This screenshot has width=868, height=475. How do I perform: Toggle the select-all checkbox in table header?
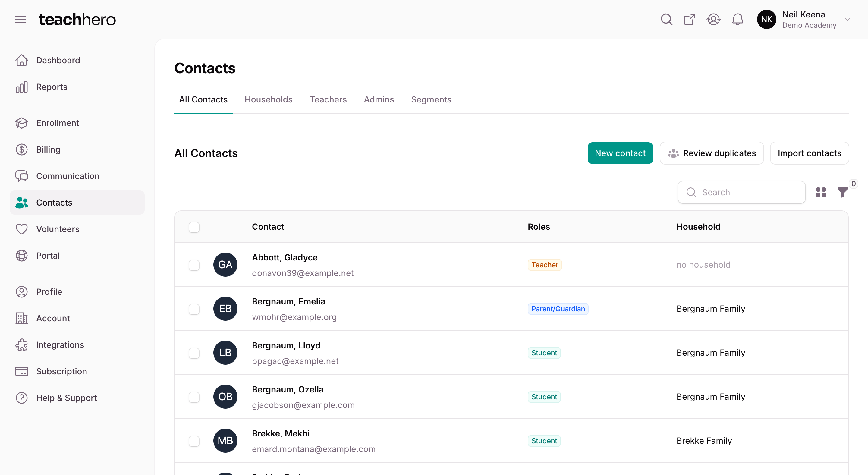(194, 227)
